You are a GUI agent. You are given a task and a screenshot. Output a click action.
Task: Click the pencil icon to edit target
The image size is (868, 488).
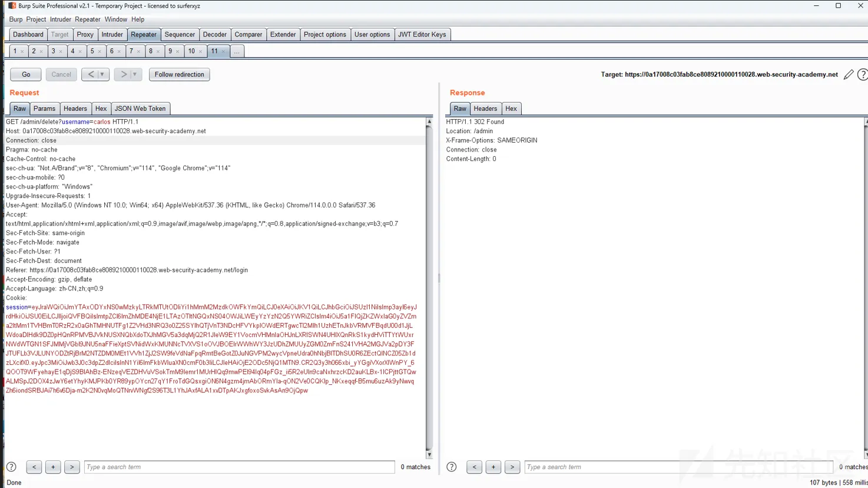coord(848,74)
